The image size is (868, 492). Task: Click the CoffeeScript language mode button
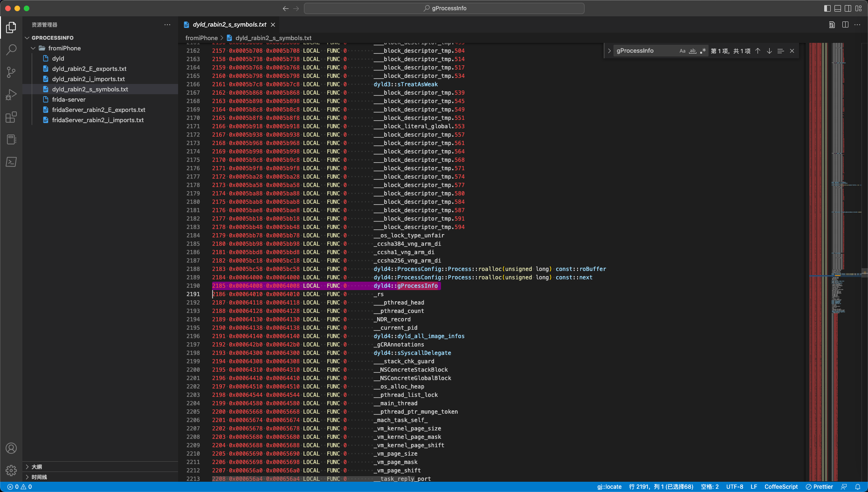click(x=781, y=486)
